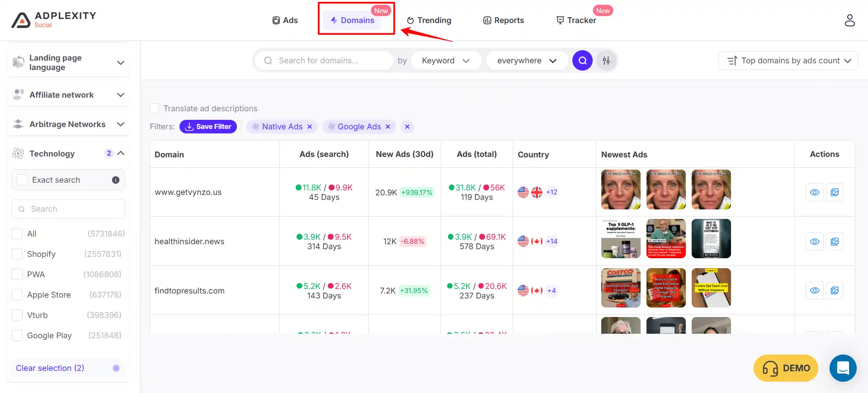The height and width of the screenshot is (393, 868).
Task: Open the Trending tab
Action: pyautogui.click(x=429, y=20)
